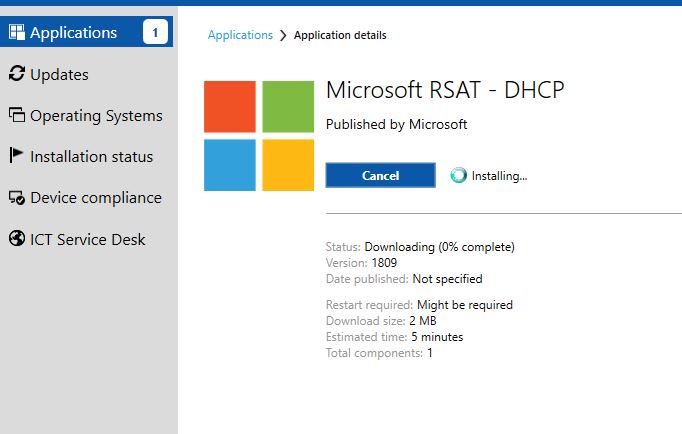The image size is (682, 434).
Task: Open Device compliance page
Action: 96,198
